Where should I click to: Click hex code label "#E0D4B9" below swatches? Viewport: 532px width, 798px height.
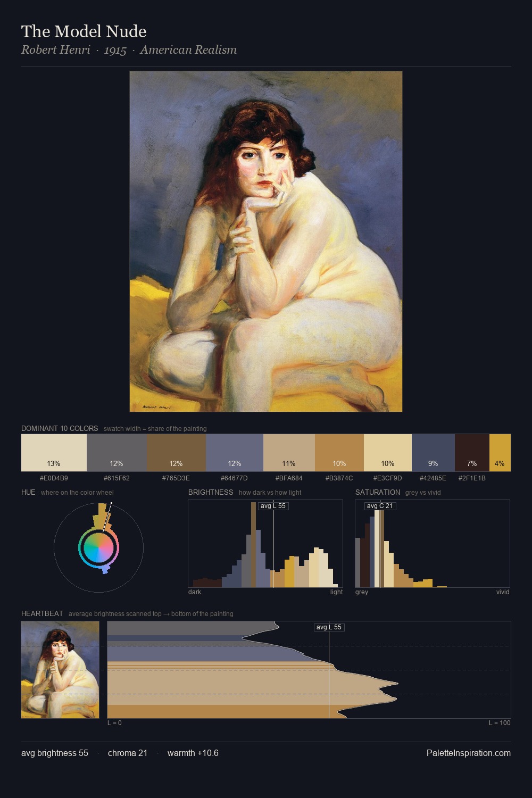54,478
